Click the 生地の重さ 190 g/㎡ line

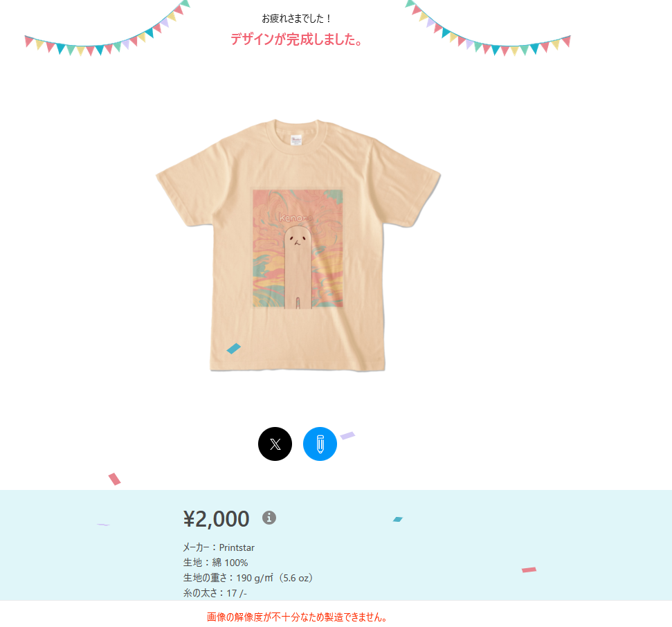248,578
